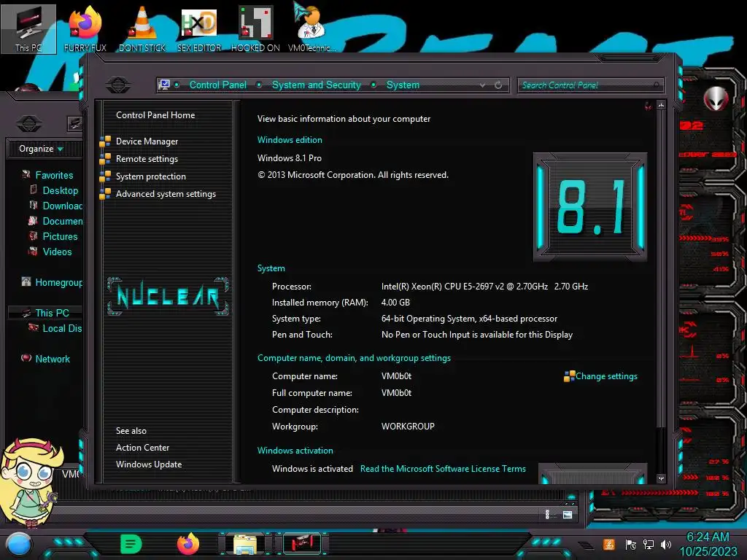Click the WORKGROUP value text
The image size is (747, 560).
(x=408, y=426)
